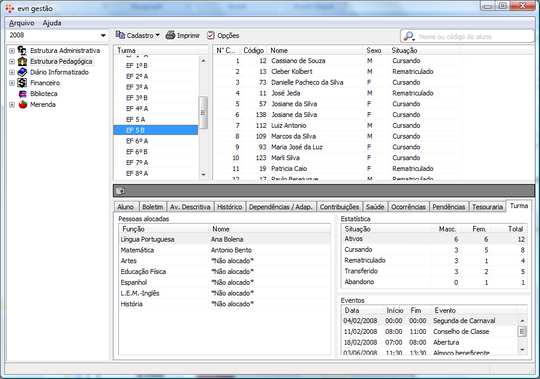Click the student search field
The height and width of the screenshot is (379, 540).
pyautogui.click(x=468, y=36)
